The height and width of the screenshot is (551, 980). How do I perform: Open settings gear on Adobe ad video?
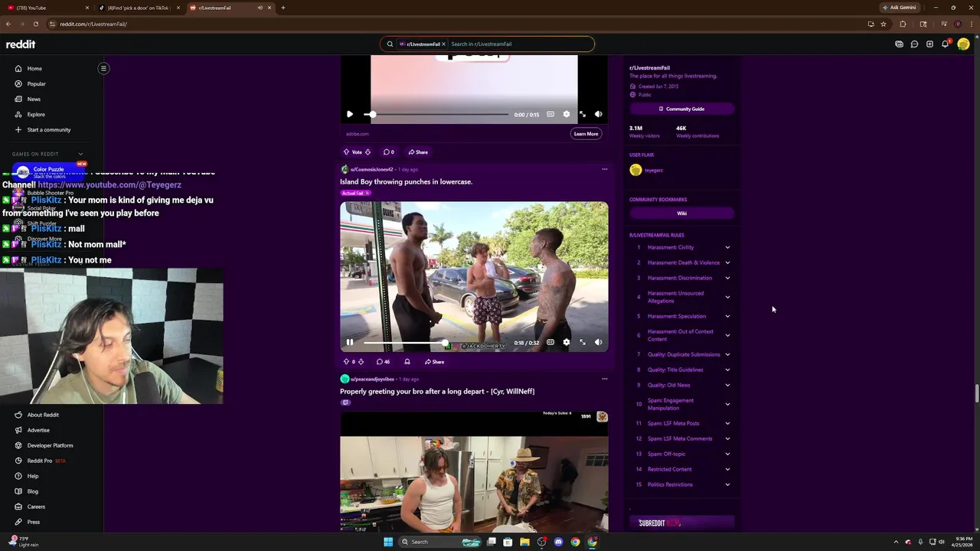567,114
